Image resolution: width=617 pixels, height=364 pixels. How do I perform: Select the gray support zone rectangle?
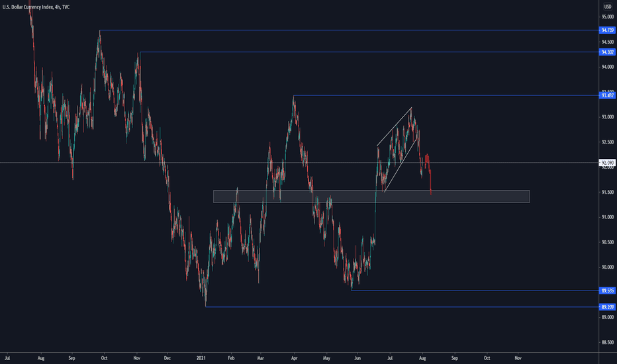click(371, 197)
